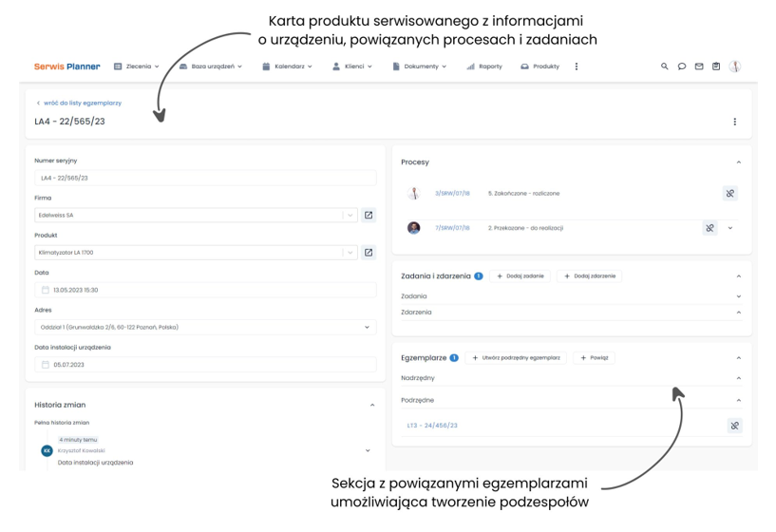
Task: Unlink subordinate unit LT3 - 24/456/23
Action: tap(735, 426)
